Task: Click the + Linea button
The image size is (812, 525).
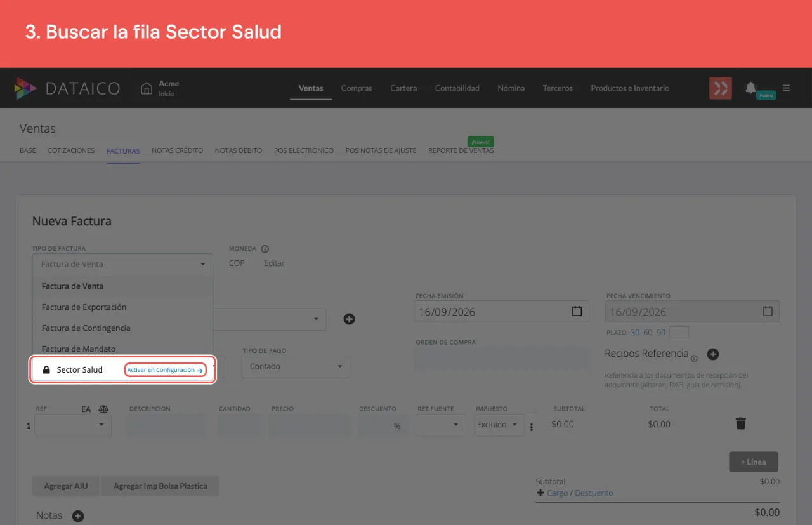Action: tap(754, 462)
